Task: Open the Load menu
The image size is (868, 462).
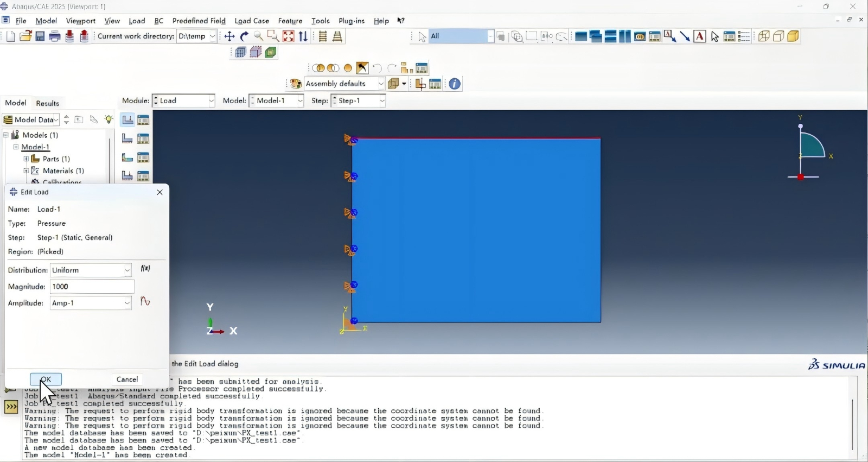Action: pos(137,21)
